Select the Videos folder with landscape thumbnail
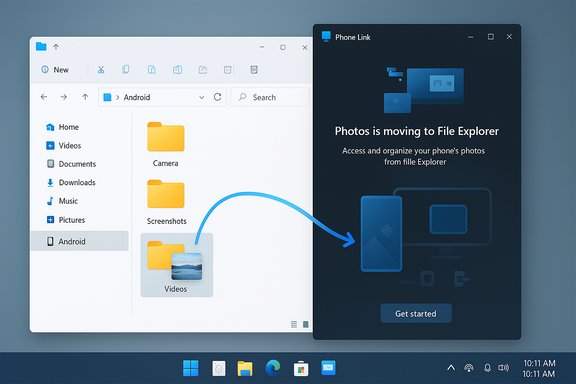The height and width of the screenshot is (384, 576). 177,265
